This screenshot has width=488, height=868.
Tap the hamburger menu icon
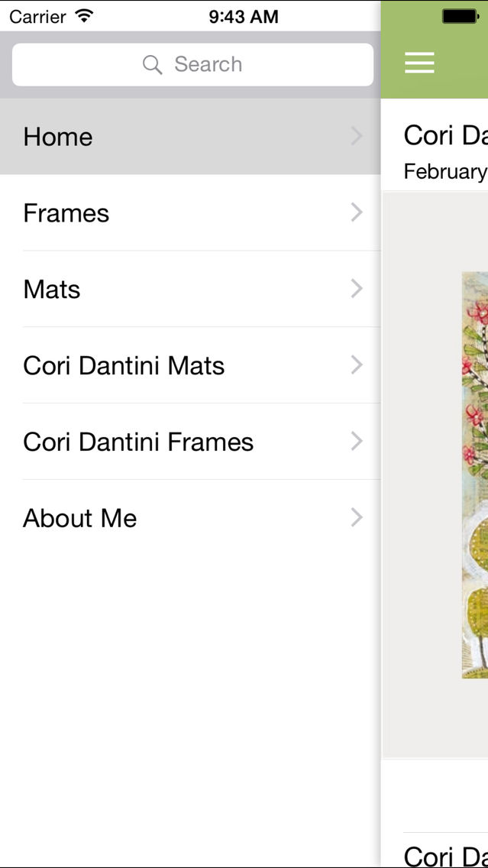pos(419,63)
